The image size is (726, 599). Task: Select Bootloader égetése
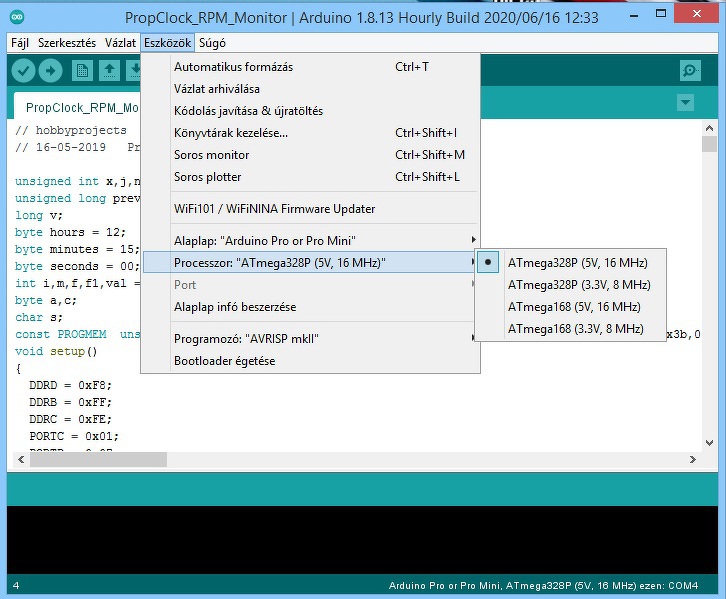(310, 361)
